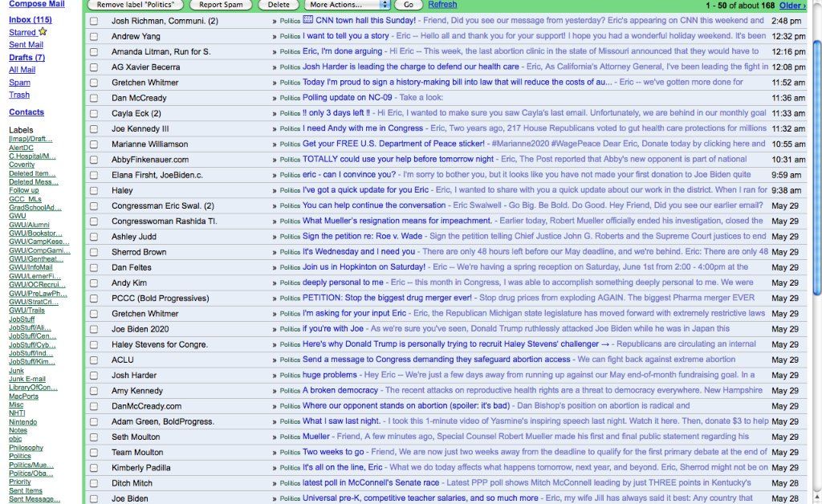Check the Marianne Williamson email checkbox
Screen dimensions: 822x504
click(x=94, y=144)
